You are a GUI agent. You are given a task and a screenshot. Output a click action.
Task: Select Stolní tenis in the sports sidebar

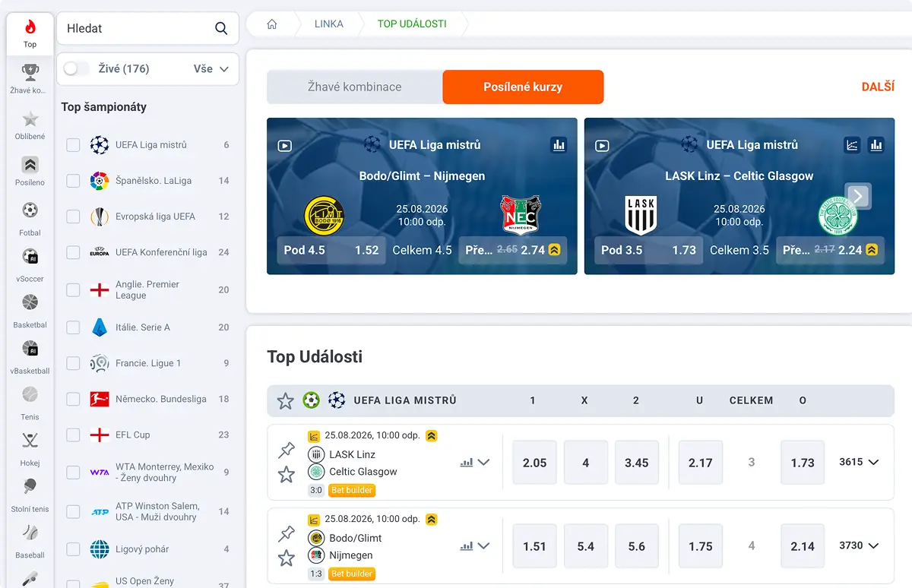pyautogui.click(x=30, y=495)
